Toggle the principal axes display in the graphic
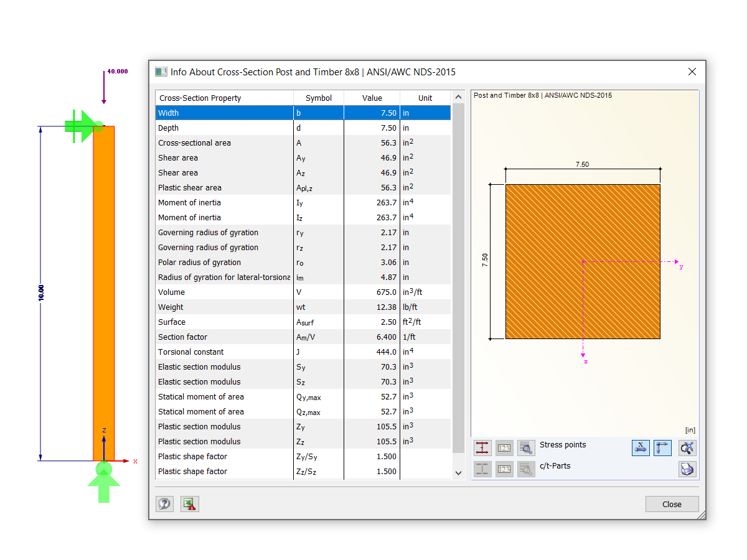Screen dimensions: 747x560 pyautogui.click(x=662, y=447)
